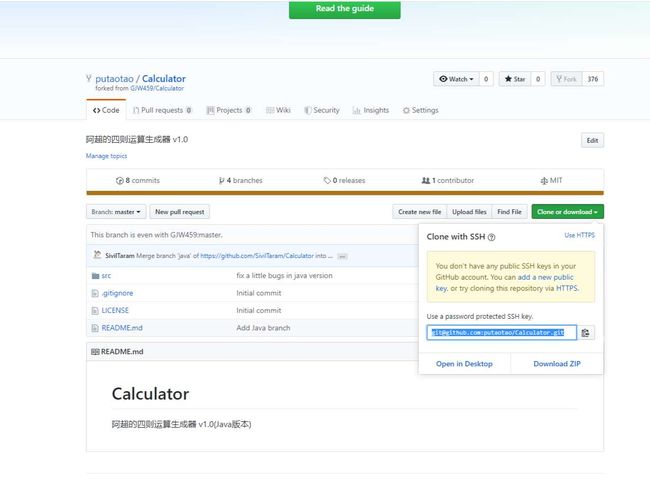This screenshot has width=650, height=481.
Task: Click Find File
Action: point(509,212)
